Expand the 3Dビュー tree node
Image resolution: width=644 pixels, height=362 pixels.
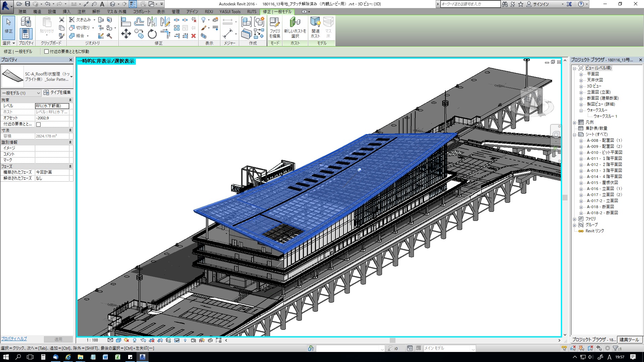(x=581, y=86)
